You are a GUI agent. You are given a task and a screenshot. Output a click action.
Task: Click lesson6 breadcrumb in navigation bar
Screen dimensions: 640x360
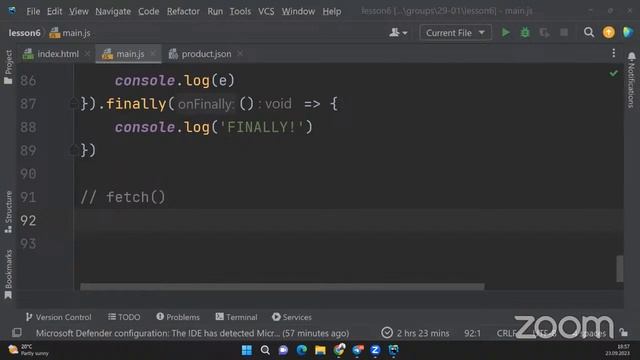point(24,33)
